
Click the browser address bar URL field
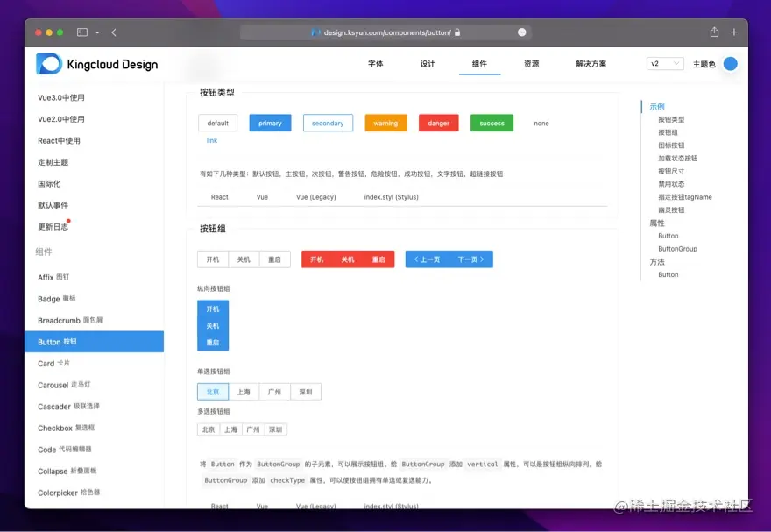(385, 32)
